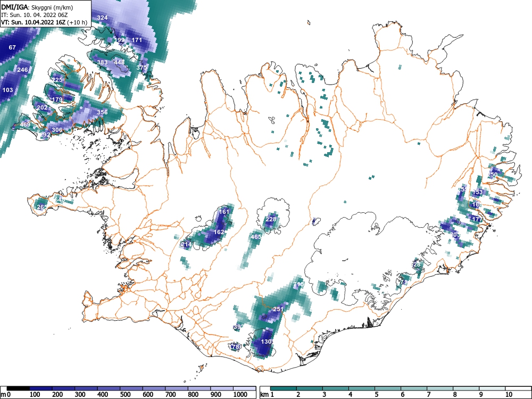Click the '1000' label on the meter legend
The image size is (532, 399).
240,395
